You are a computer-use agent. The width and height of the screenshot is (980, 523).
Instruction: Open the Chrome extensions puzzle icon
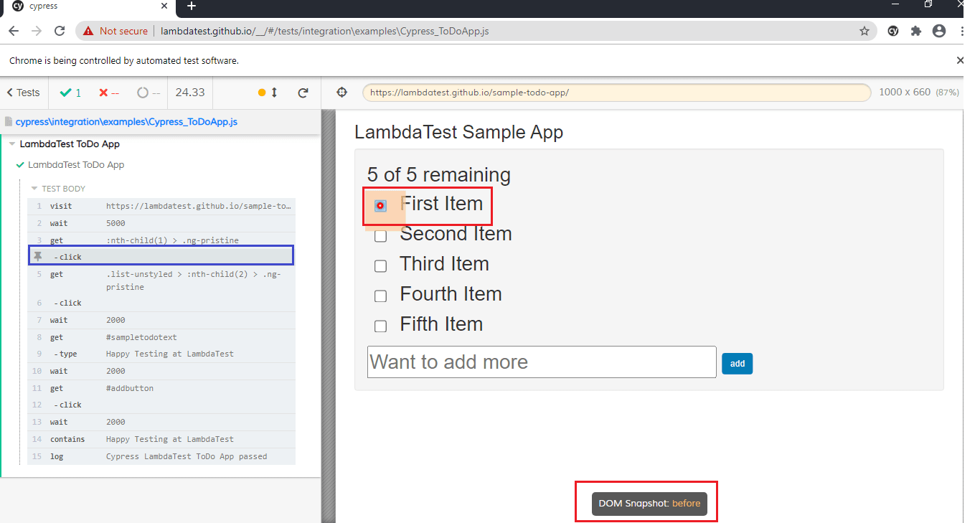[915, 31]
